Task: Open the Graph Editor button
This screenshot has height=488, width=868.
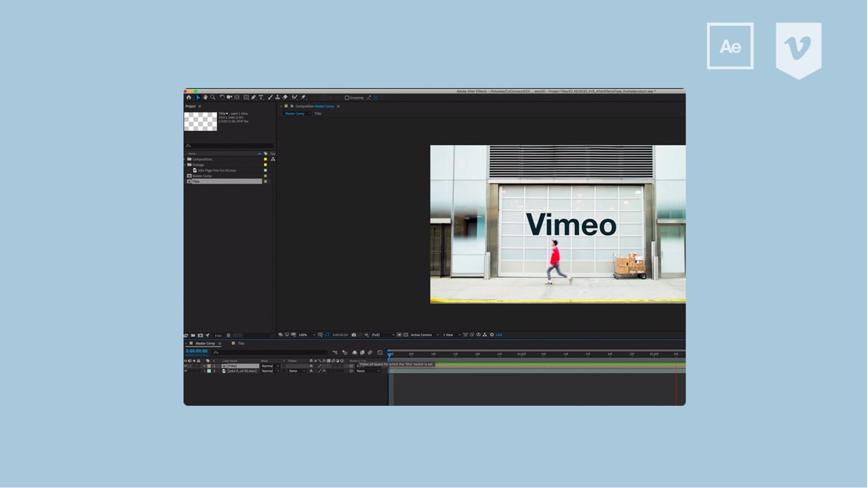Action: click(x=380, y=352)
